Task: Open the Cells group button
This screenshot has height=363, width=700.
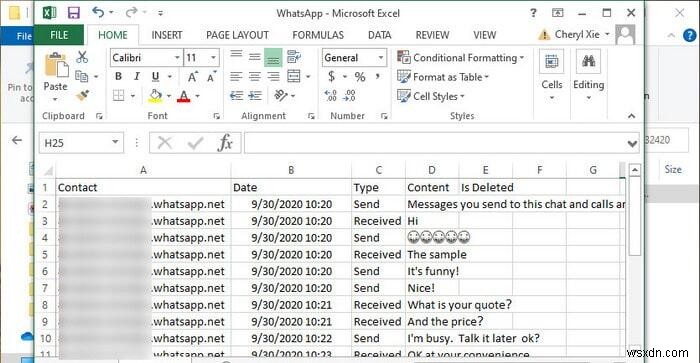Action: (552, 75)
